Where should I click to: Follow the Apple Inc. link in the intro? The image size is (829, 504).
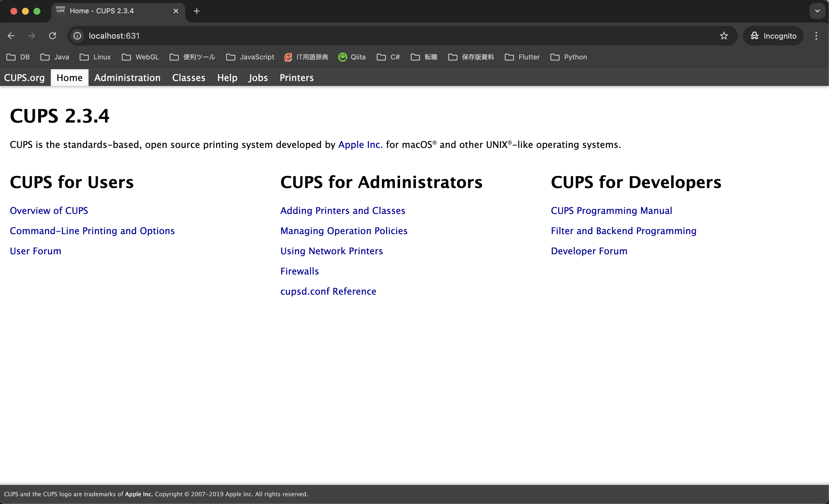[360, 144]
